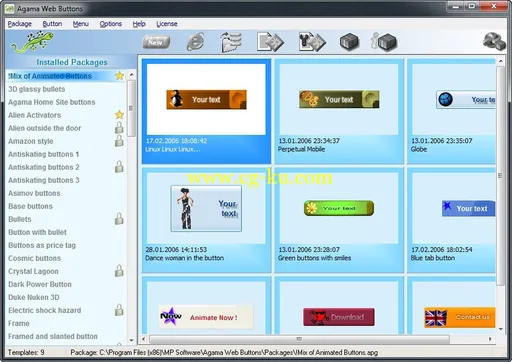Select the Framed and slanted button package
This screenshot has height=362, width=512.
click(x=66, y=336)
